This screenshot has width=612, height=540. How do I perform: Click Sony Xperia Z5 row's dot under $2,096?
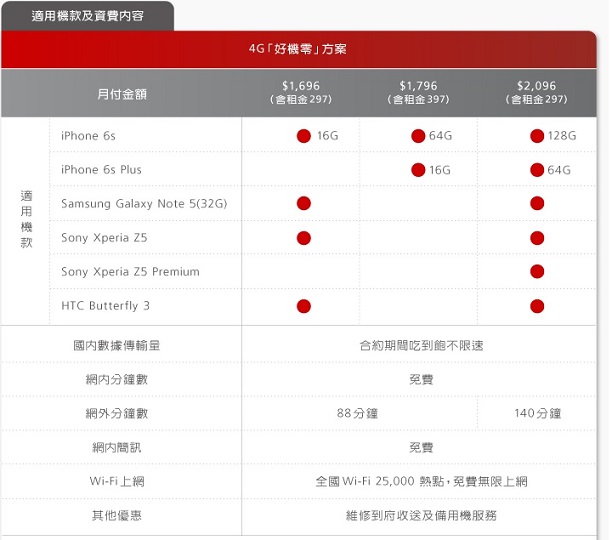pyautogui.click(x=537, y=238)
